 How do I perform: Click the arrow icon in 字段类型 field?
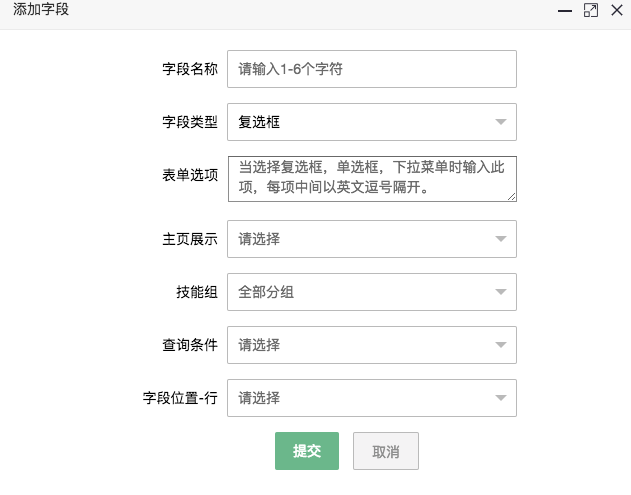pos(501,122)
